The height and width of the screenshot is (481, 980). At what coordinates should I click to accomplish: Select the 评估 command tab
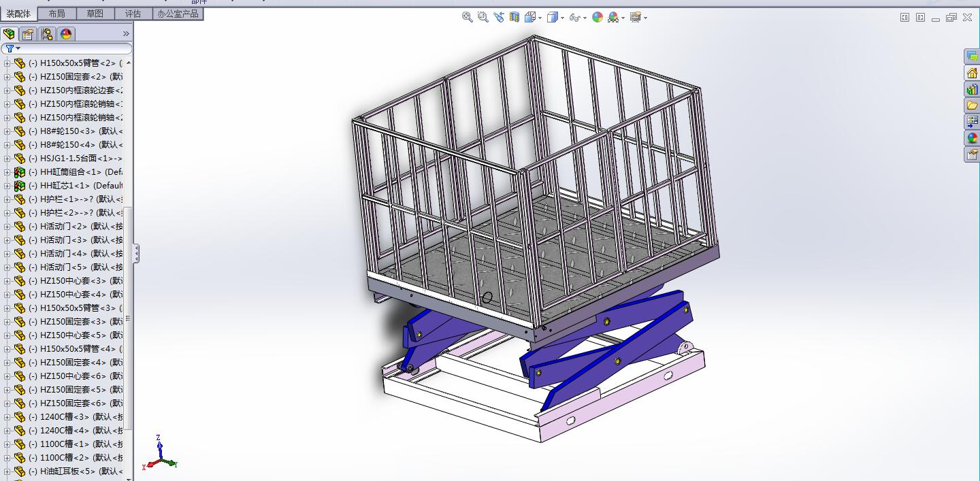(133, 14)
